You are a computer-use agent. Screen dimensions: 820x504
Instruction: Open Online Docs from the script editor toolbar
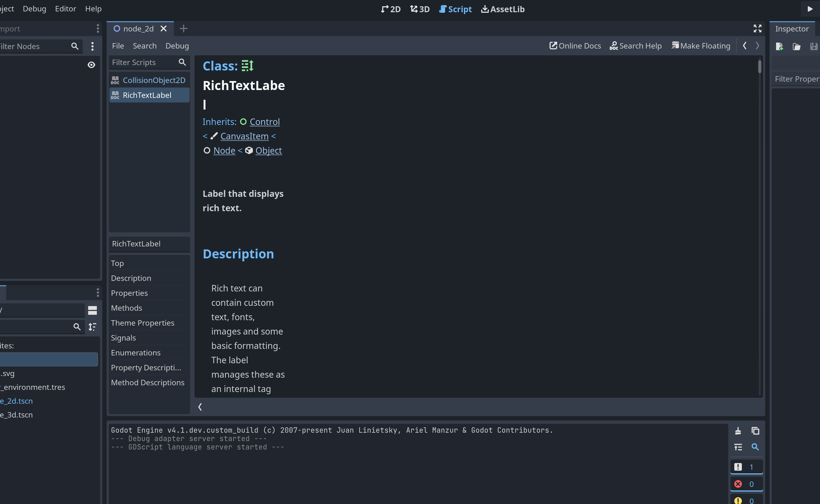575,46
